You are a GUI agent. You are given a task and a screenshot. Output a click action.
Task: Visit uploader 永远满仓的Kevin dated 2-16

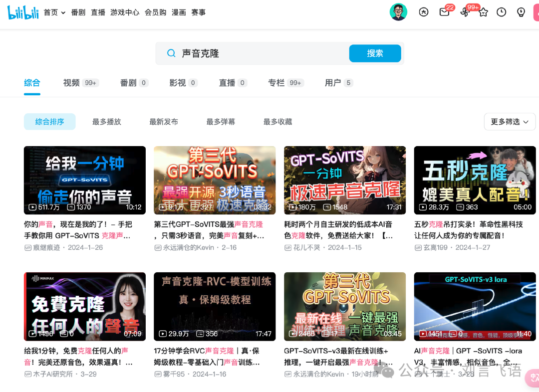188,248
